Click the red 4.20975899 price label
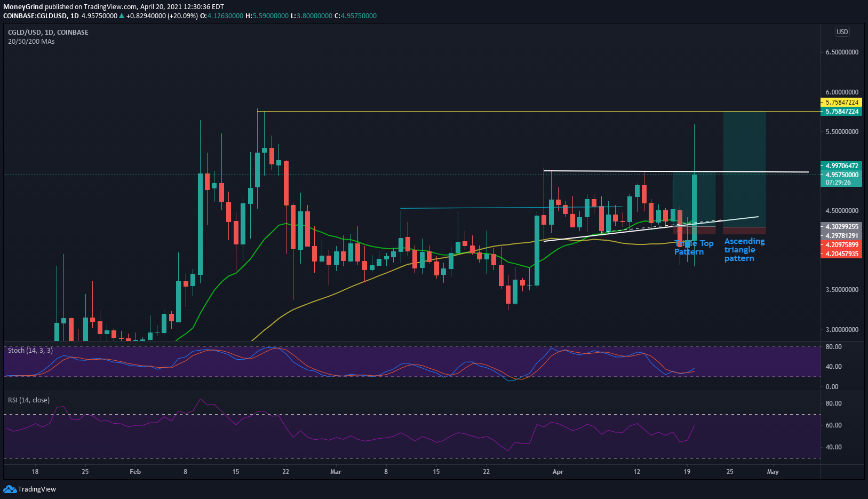This screenshot has height=499, width=868. tap(841, 245)
